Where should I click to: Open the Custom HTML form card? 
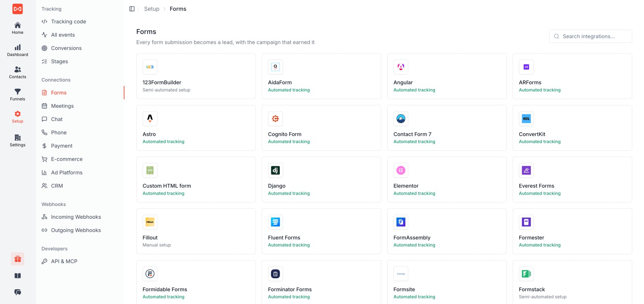click(x=196, y=179)
